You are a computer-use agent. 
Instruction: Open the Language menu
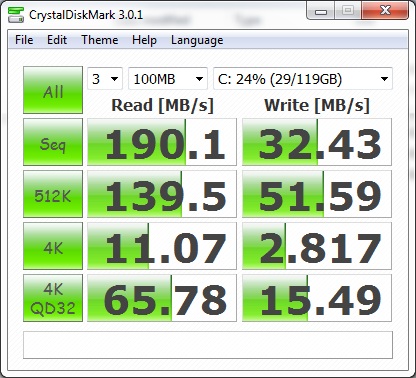[197, 40]
